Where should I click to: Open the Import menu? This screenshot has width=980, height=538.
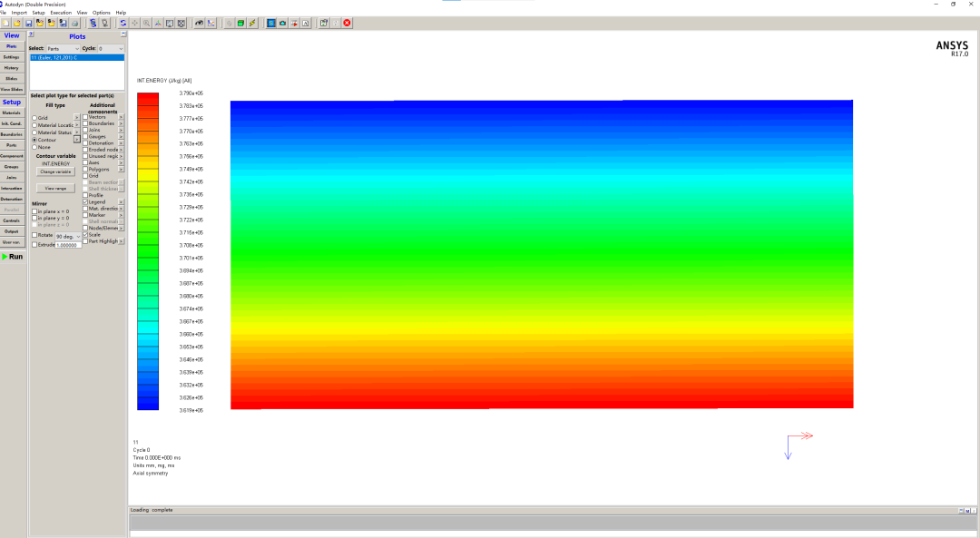(19, 13)
